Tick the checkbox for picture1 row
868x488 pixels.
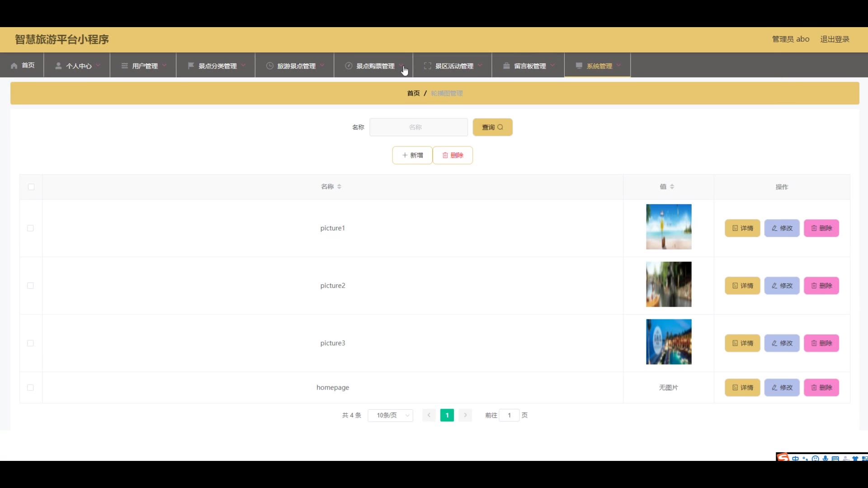point(30,228)
